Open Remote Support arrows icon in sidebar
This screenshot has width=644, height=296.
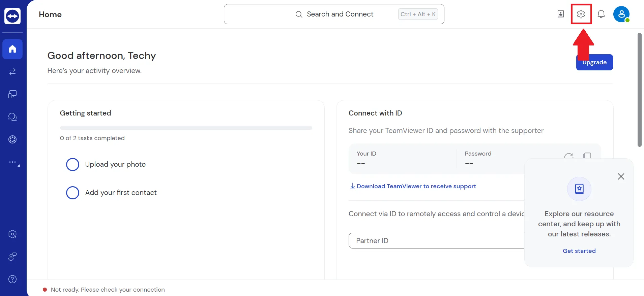(x=12, y=72)
